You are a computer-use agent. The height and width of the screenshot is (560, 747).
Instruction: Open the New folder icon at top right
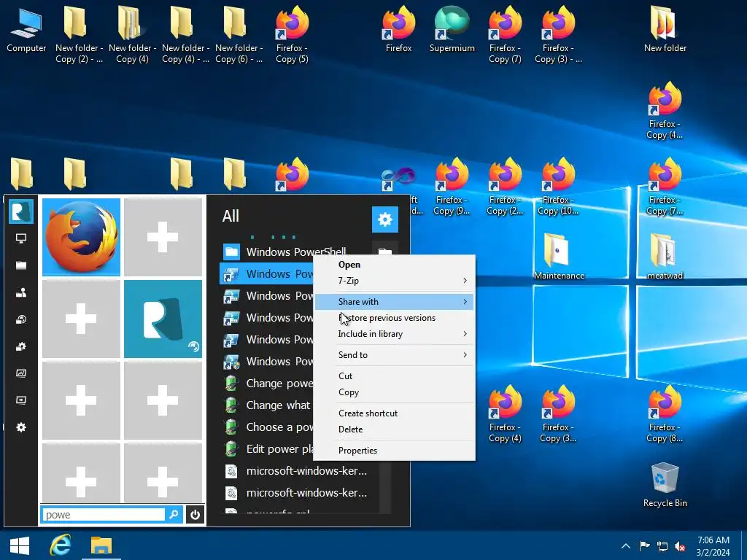pos(665,29)
